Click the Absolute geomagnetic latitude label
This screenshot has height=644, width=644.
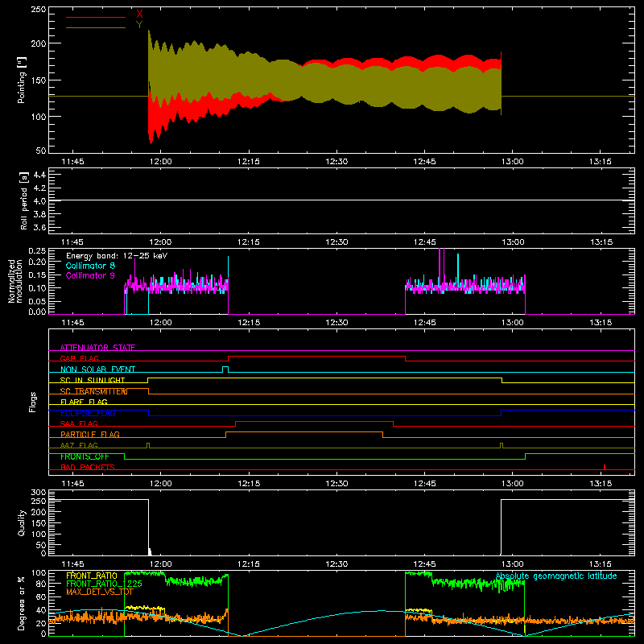tap(556, 576)
